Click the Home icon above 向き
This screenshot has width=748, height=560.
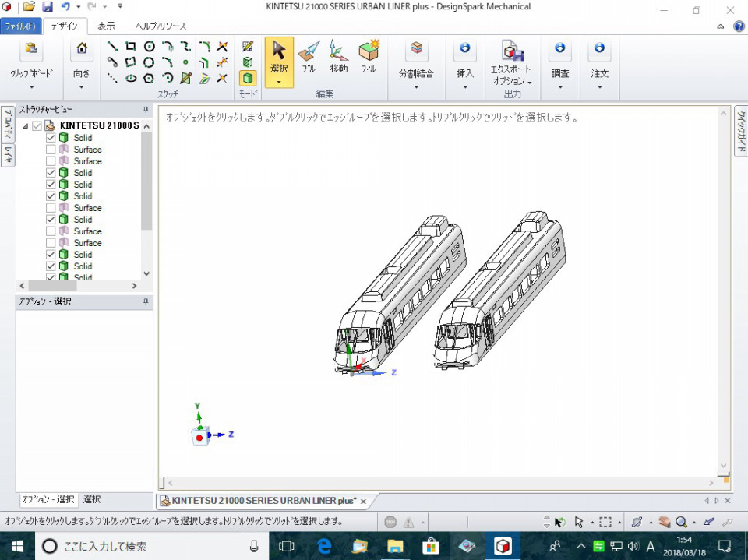(82, 48)
